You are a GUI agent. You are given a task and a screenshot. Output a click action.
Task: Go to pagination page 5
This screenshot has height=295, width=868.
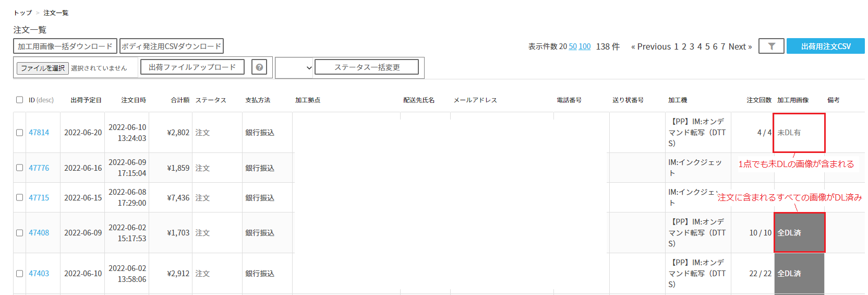[x=708, y=46]
